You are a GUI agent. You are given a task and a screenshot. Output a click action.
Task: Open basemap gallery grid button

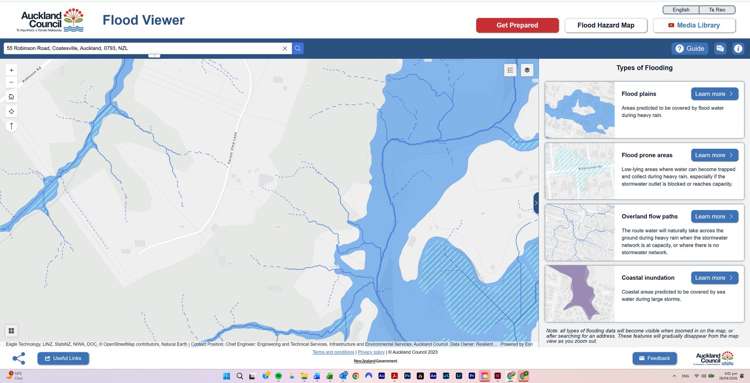[x=11, y=330]
